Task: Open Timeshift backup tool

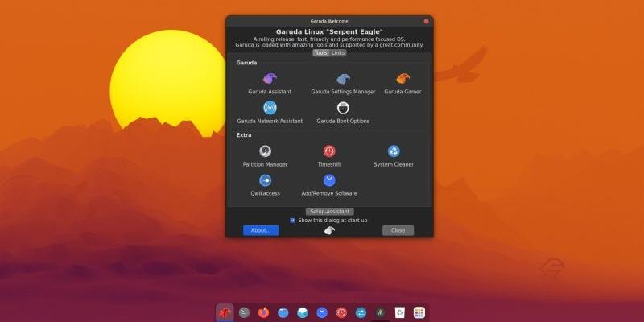Action: 329,151
